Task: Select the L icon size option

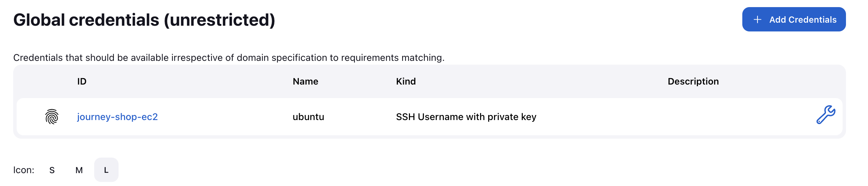Action: 106,170
